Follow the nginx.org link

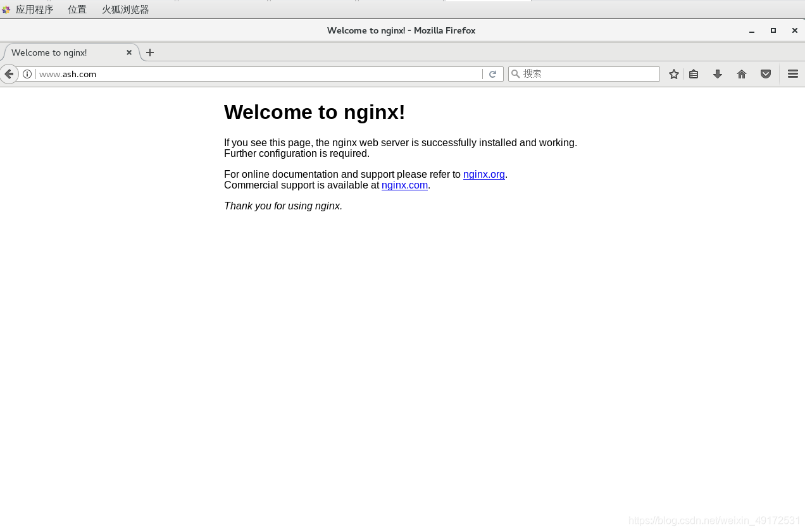coord(484,175)
